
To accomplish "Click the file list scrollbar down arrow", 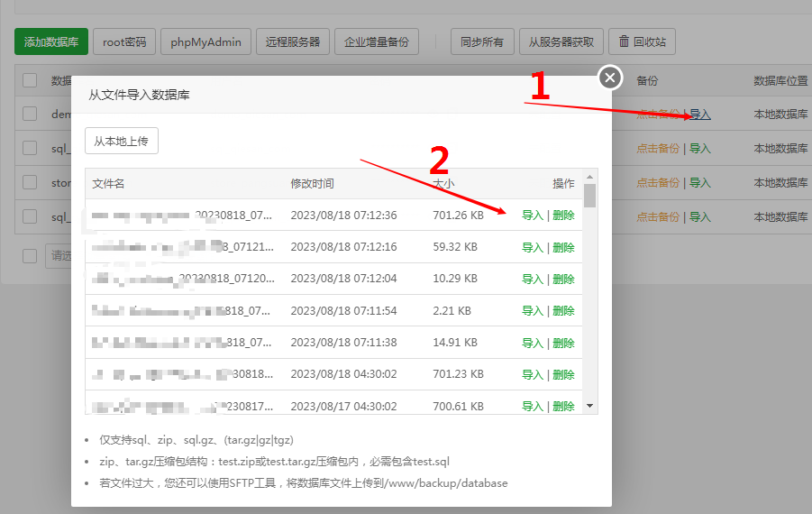I will pos(590,407).
